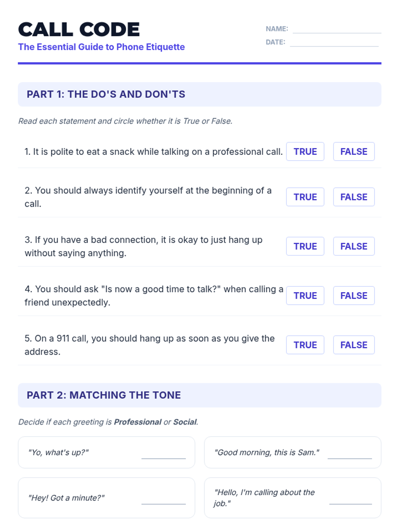
Task: Click the CALL CODE title
Action: coord(79,30)
